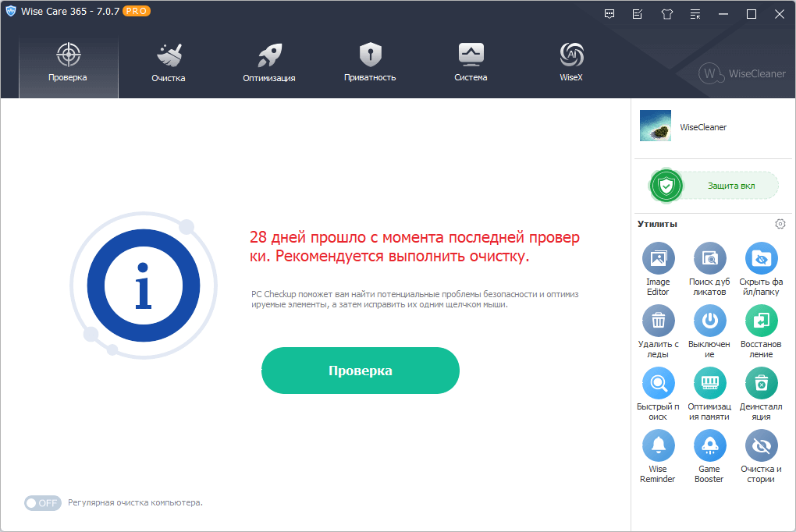Screen dimensions: 796x532
Task: Open Быстрый поиск quick search
Action: pyautogui.click(x=658, y=384)
